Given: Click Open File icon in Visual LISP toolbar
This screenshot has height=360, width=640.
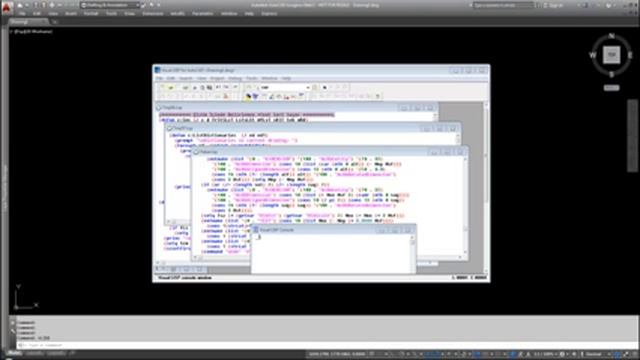Looking at the screenshot, I should [x=171, y=87].
